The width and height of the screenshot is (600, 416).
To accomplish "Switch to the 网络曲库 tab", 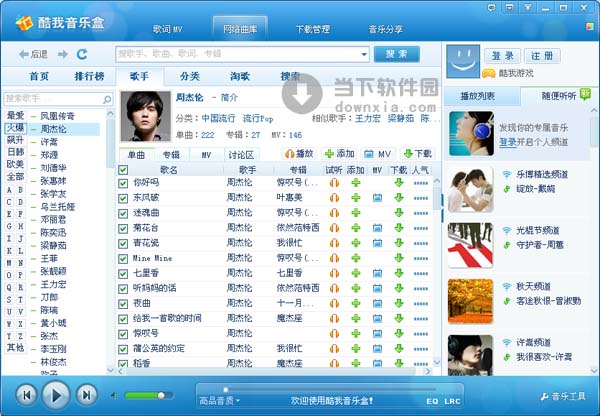I will click(x=240, y=29).
